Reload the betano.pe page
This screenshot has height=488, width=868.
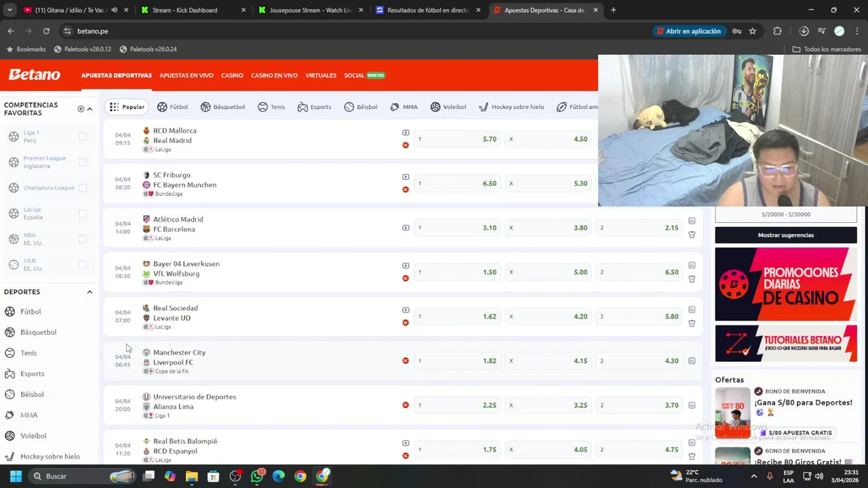point(46,31)
